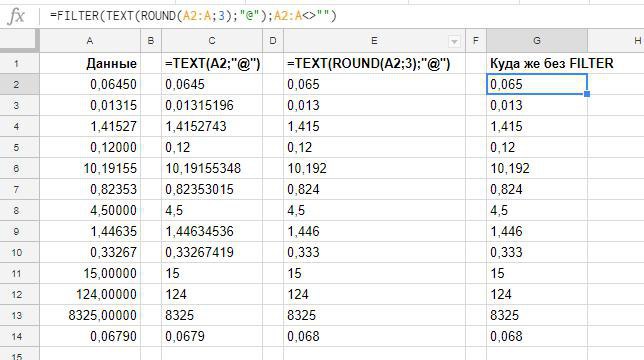
Task: Select cell 0,33267419 in column C
Action: click(x=212, y=252)
